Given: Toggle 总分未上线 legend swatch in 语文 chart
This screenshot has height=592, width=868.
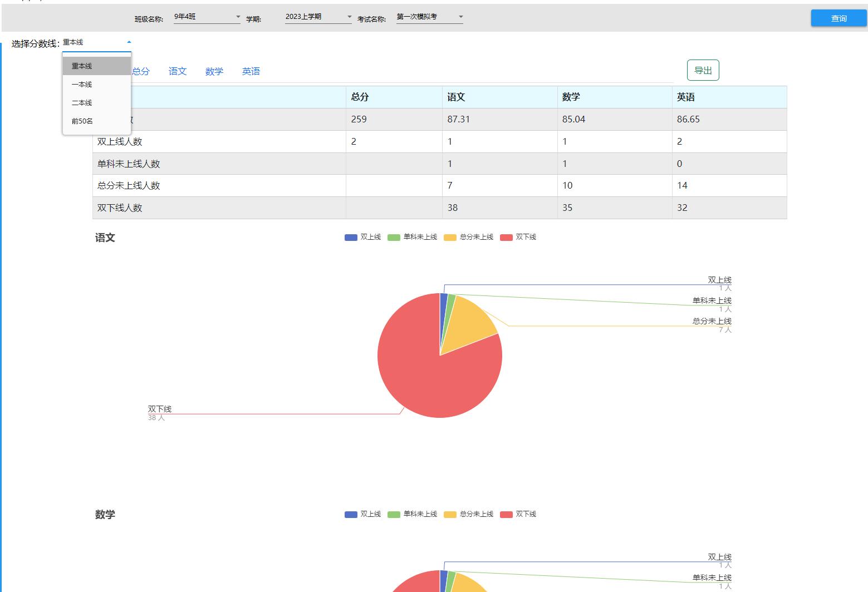Looking at the screenshot, I should (x=450, y=238).
